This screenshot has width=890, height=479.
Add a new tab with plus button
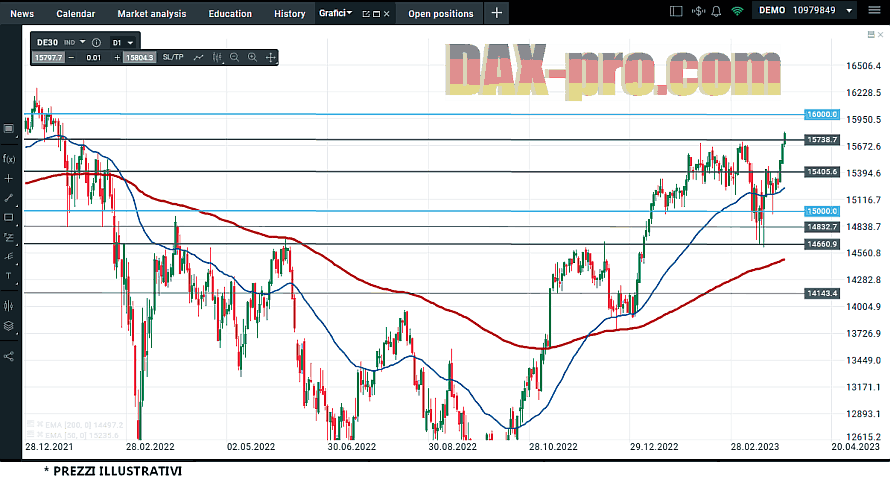pyautogui.click(x=497, y=12)
